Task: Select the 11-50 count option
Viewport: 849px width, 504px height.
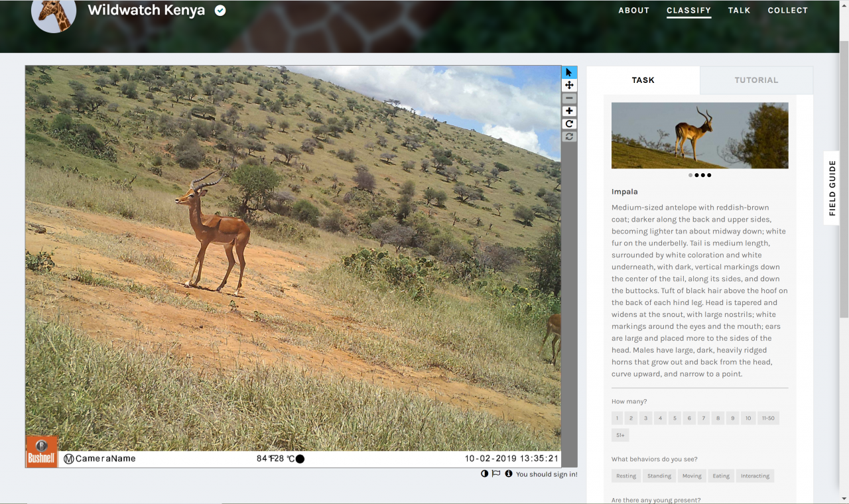Action: [x=768, y=418]
